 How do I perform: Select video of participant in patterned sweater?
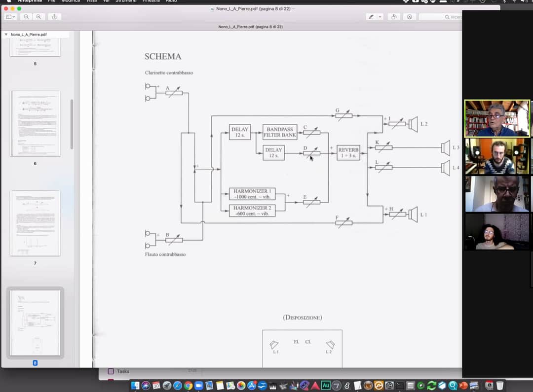[x=497, y=156]
